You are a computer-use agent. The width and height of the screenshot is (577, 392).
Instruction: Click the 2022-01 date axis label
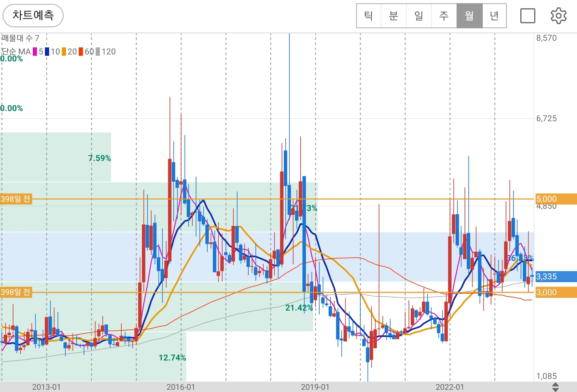coord(450,387)
